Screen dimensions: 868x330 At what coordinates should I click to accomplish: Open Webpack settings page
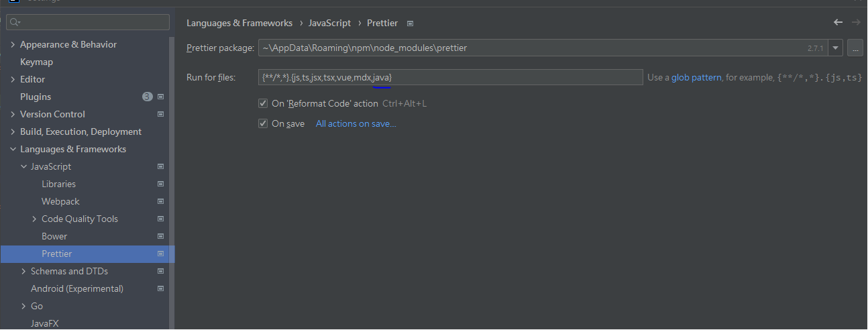(60, 201)
